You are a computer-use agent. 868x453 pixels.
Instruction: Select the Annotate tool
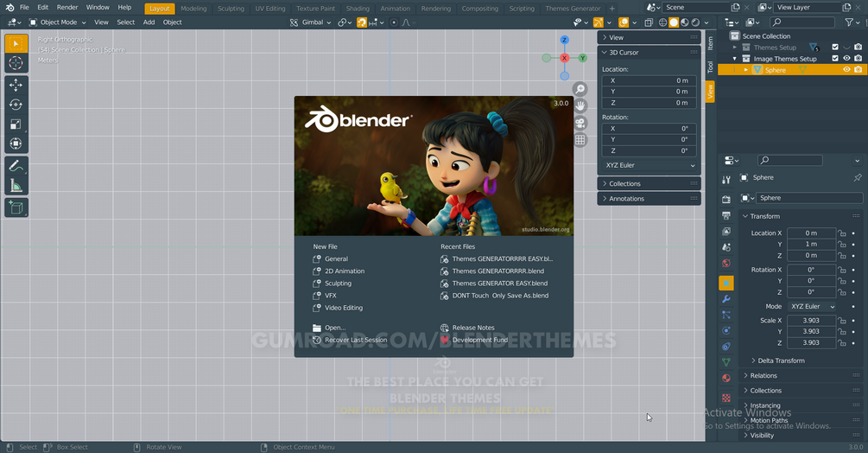click(16, 166)
